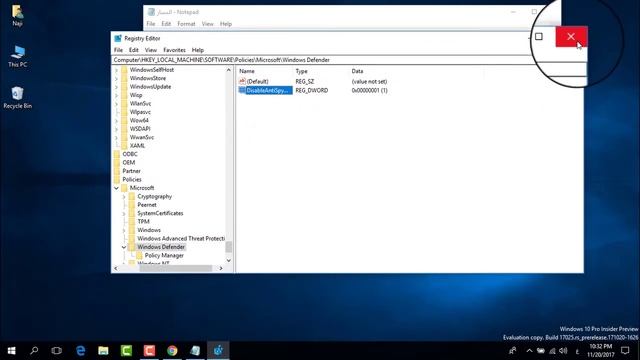Open Registry Editor View menu
The height and width of the screenshot is (360, 640).
pos(151,50)
